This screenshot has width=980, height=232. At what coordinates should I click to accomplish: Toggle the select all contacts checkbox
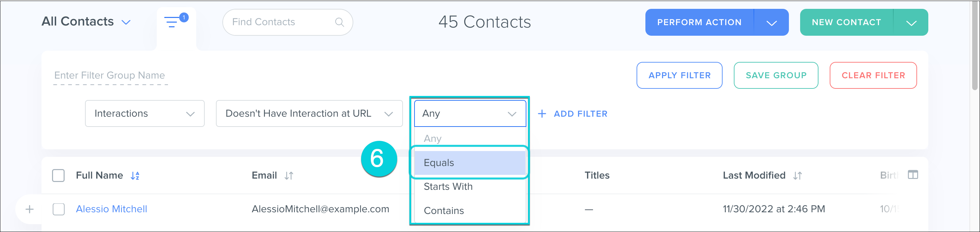click(x=58, y=176)
